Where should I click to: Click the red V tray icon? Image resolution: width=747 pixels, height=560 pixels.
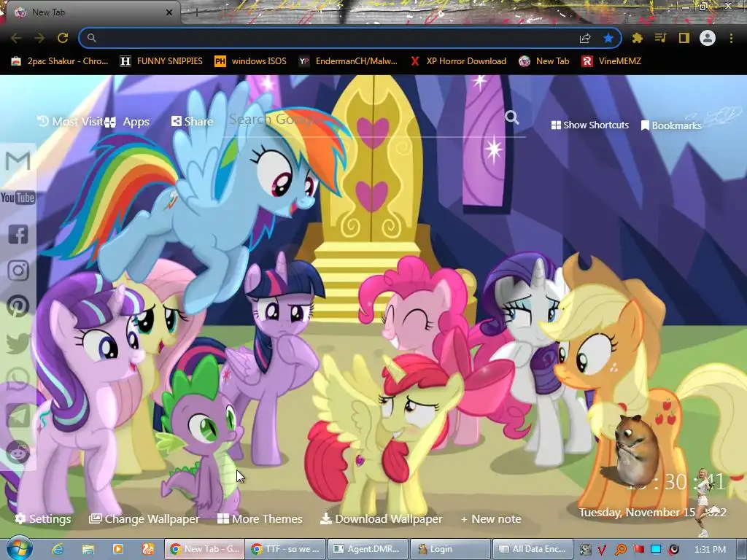tap(602, 550)
